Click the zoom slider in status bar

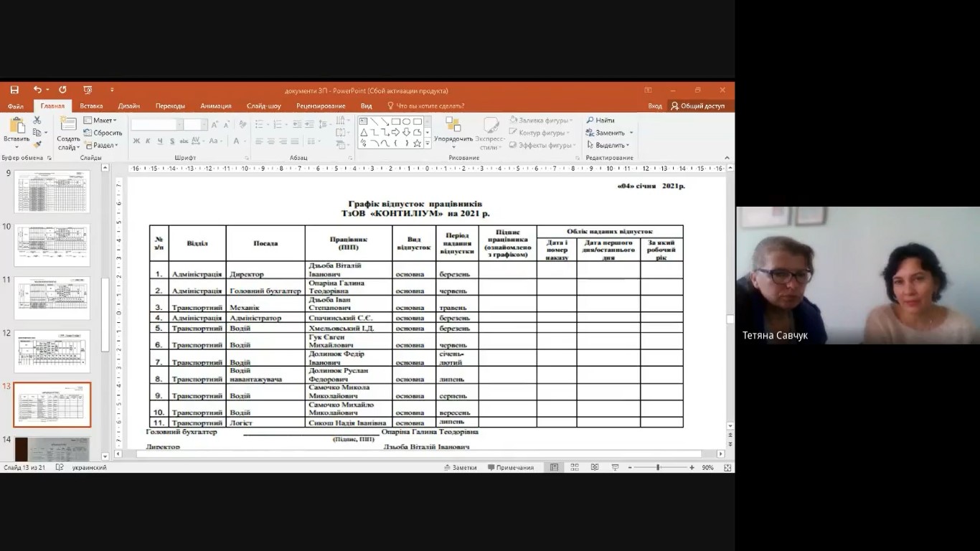coord(658,468)
